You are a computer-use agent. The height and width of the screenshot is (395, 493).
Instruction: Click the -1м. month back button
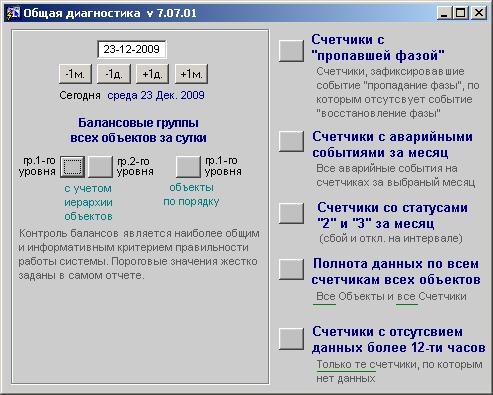tap(75, 74)
